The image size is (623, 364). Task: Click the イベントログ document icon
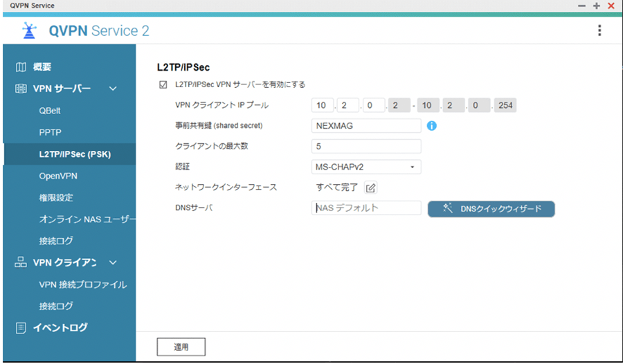[x=21, y=328]
